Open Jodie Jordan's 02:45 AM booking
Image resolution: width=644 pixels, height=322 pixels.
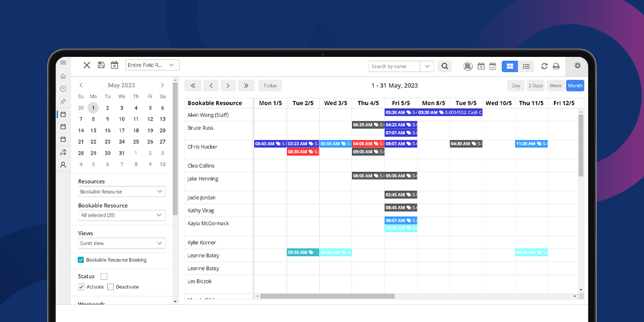[x=401, y=195]
